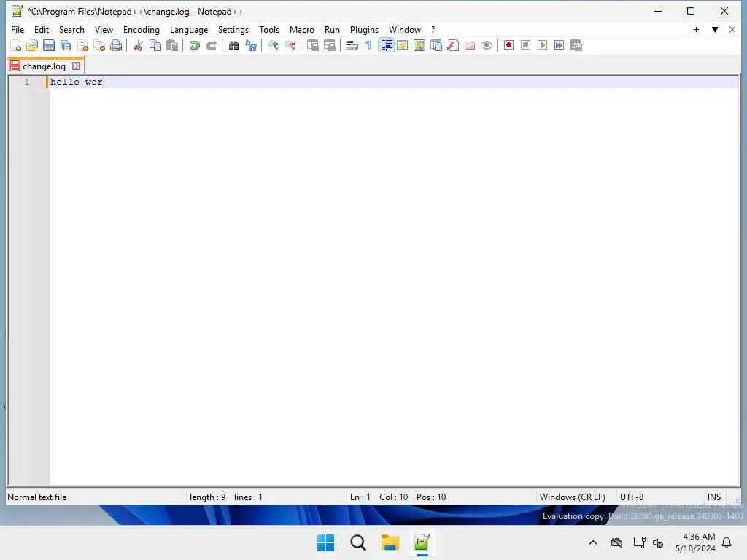Click the Copy toolbar icon
Image resolution: width=747 pixels, height=560 pixels.
point(155,46)
